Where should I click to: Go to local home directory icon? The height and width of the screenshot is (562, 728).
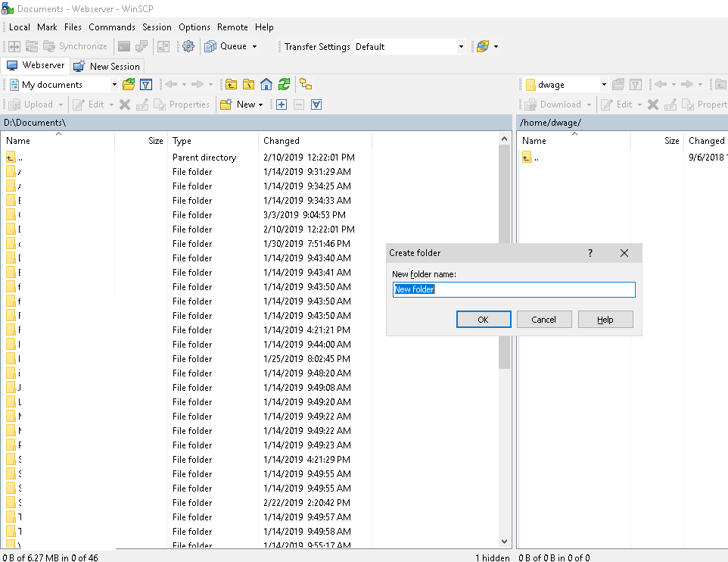click(266, 85)
